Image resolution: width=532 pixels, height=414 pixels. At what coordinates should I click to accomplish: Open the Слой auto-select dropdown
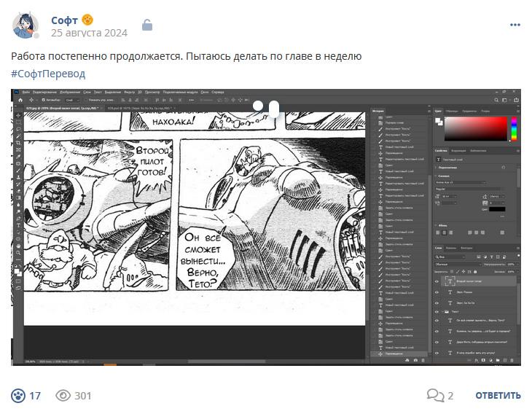73,100
